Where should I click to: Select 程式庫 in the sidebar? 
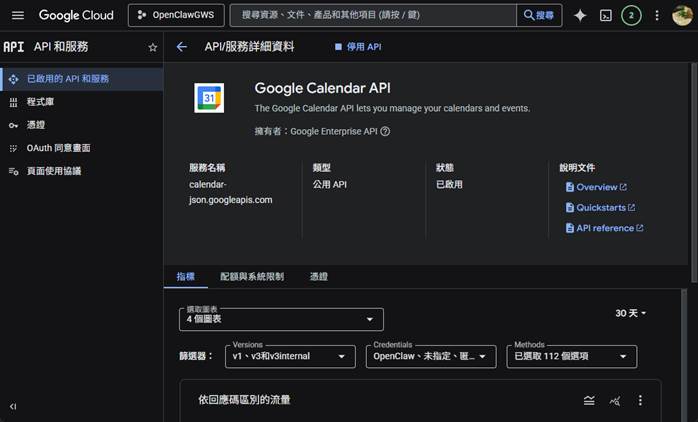pos(41,102)
